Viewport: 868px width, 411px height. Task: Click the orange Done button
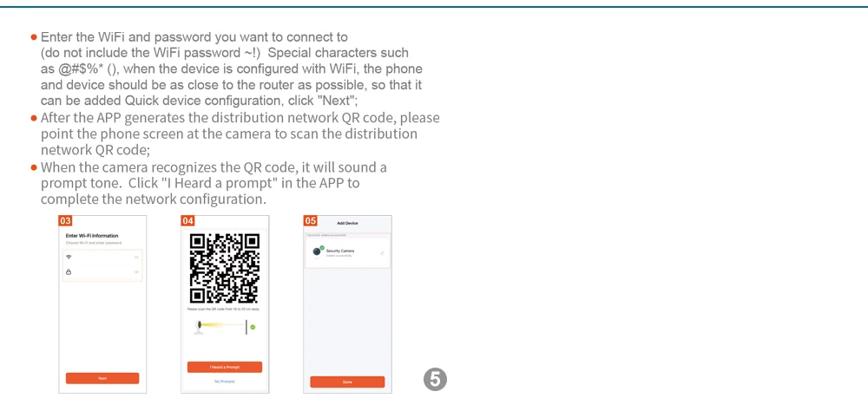point(347,382)
